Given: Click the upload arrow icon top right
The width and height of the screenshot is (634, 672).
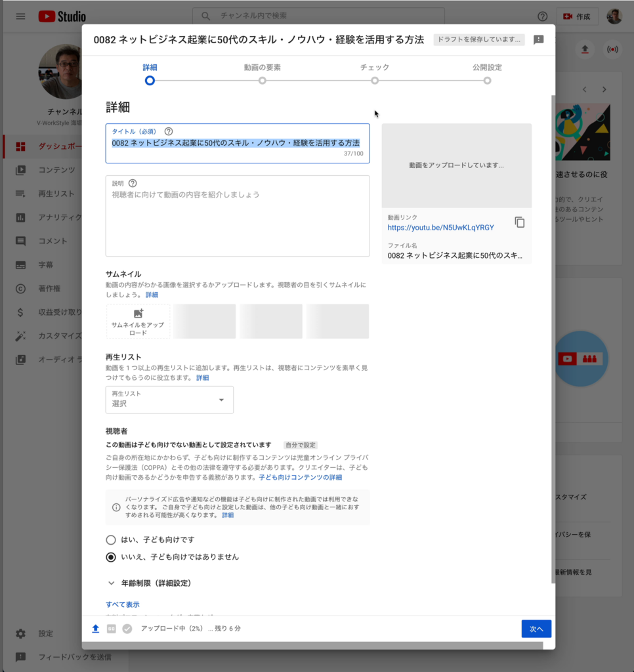Looking at the screenshot, I should pos(584,49).
